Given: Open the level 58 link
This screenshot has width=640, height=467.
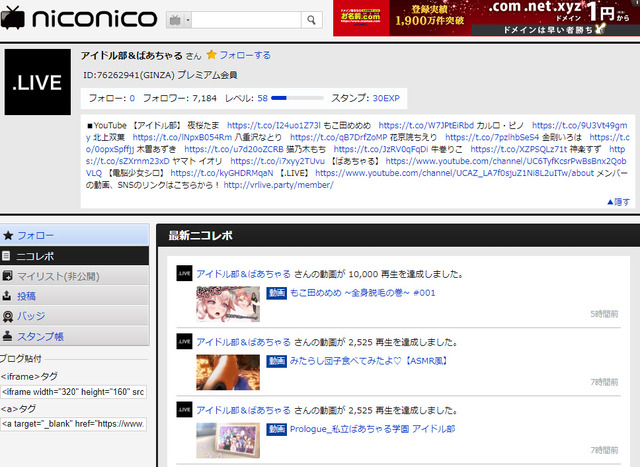Looking at the screenshot, I should pos(262,98).
